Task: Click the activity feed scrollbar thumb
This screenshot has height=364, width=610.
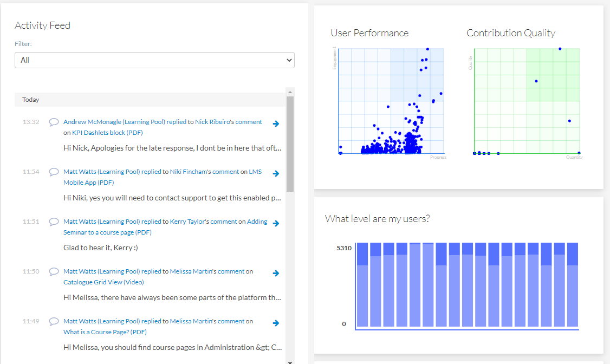Action: (290, 144)
